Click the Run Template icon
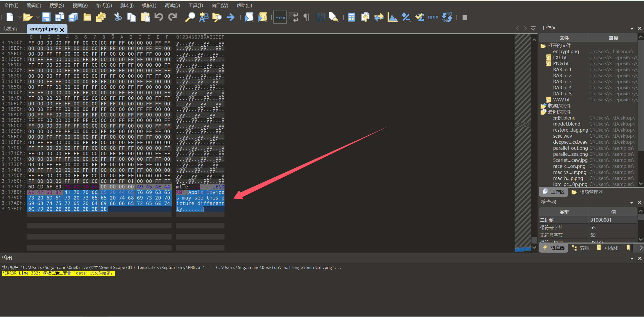Image resolution: width=644 pixels, height=317 pixels. click(262, 17)
